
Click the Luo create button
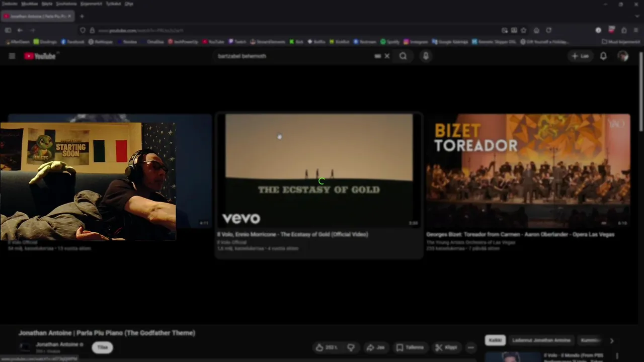tap(580, 56)
